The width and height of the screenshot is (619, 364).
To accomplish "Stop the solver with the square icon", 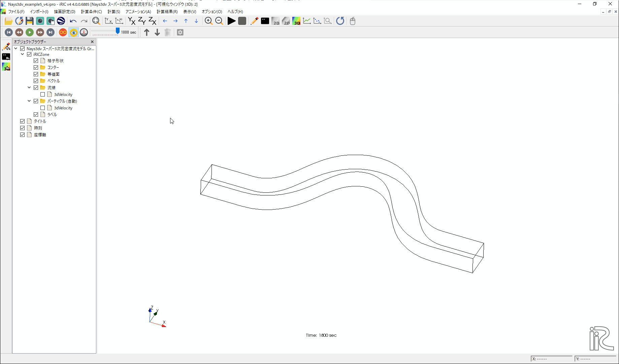I will point(242,21).
